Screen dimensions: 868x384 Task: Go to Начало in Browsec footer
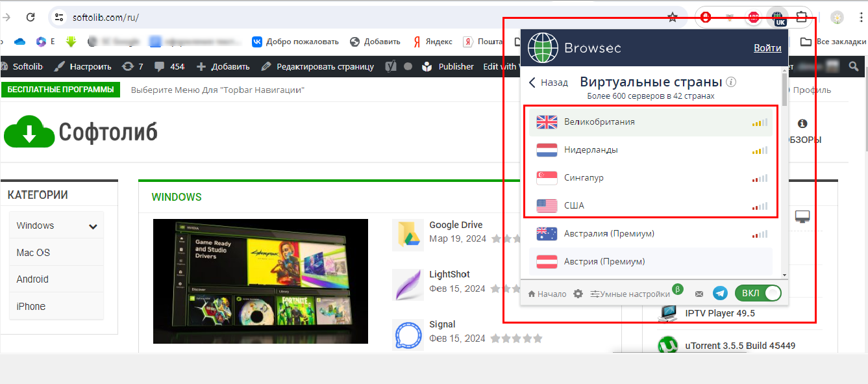(547, 294)
